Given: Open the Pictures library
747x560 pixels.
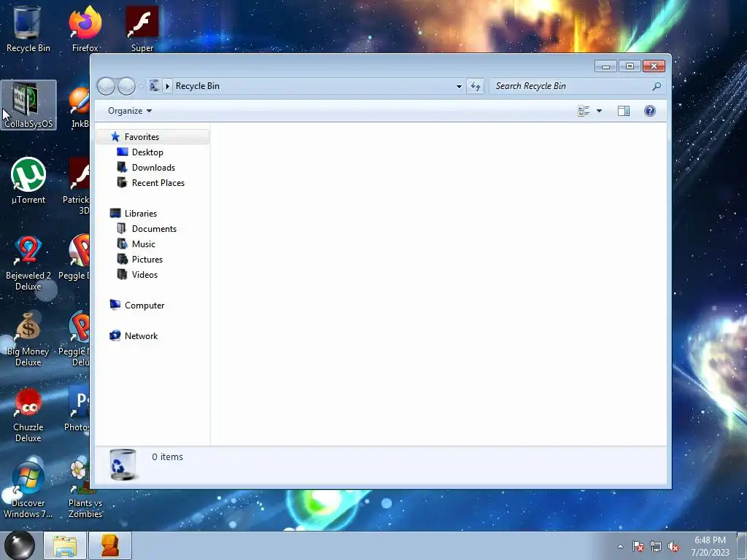Looking at the screenshot, I should [x=147, y=259].
